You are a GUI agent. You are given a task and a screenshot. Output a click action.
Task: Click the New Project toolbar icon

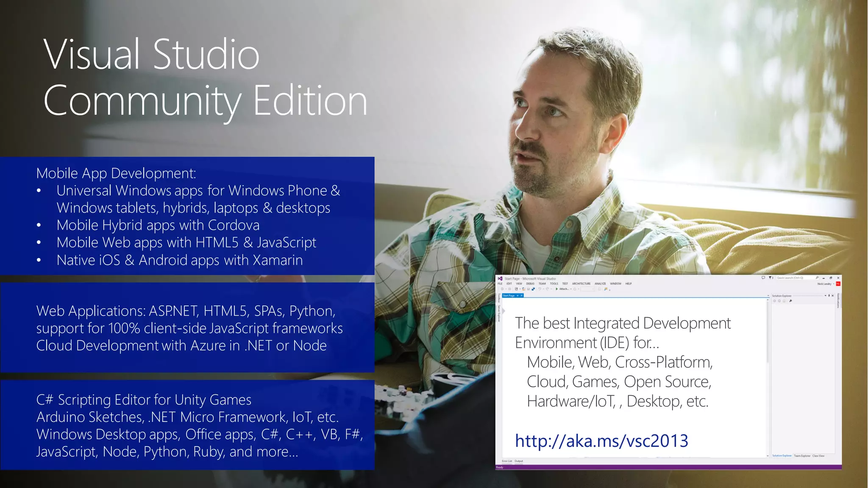click(x=516, y=289)
